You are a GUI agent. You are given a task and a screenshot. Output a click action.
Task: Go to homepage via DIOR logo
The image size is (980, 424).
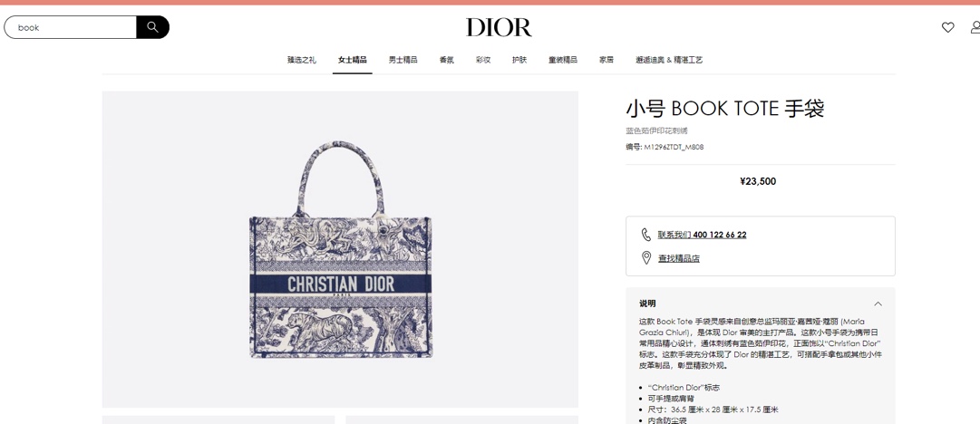pos(498,27)
